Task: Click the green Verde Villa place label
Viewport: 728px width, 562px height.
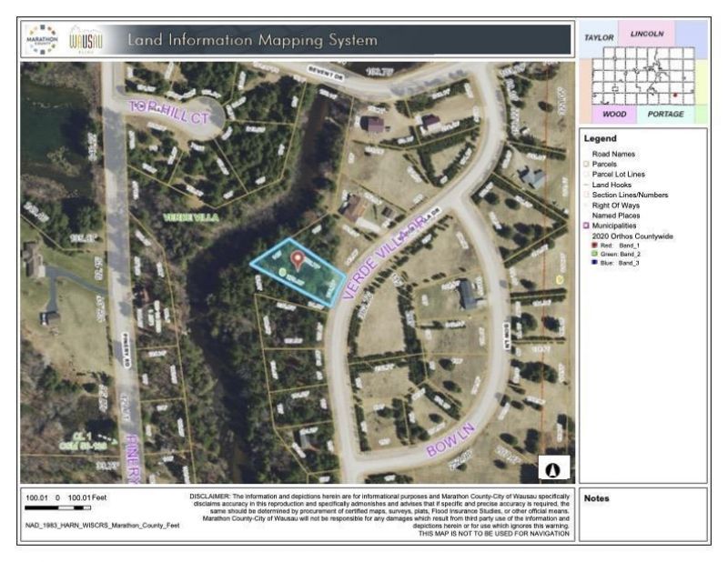Action: point(187,218)
